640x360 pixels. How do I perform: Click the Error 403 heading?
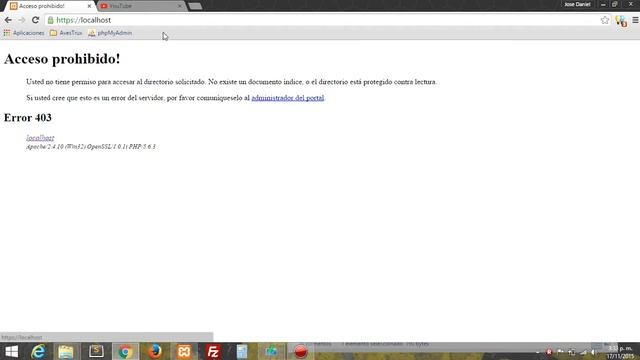(x=28, y=118)
